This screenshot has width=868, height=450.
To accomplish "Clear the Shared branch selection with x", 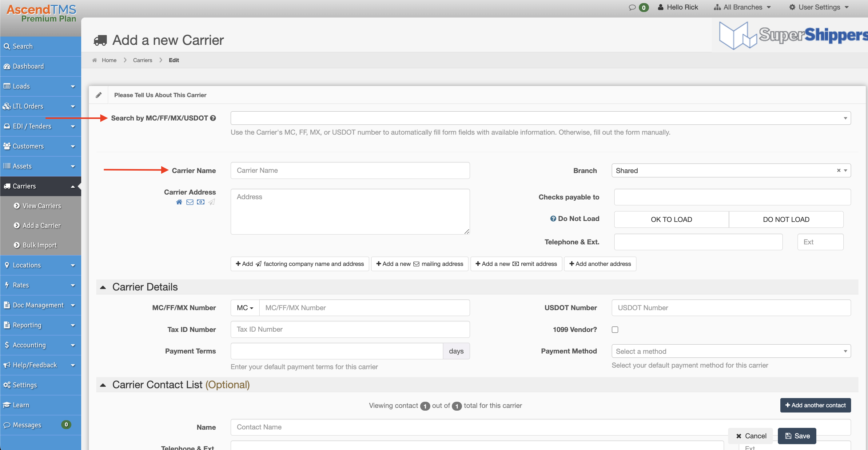I will (838, 170).
